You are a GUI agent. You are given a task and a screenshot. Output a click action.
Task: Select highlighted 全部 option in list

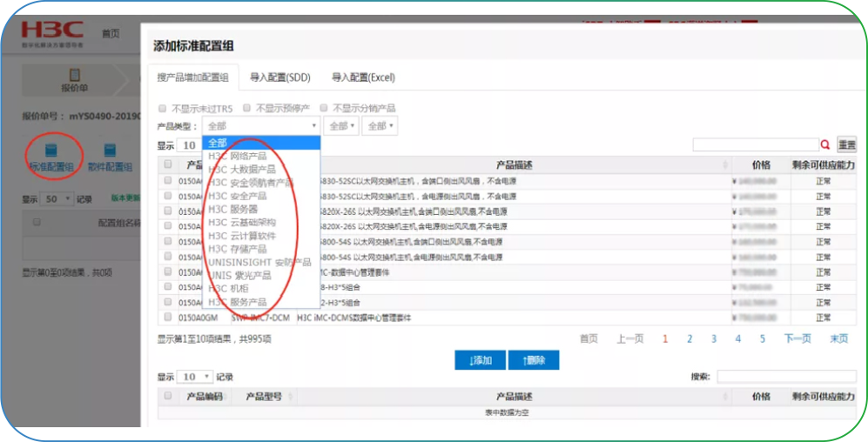[x=261, y=143]
